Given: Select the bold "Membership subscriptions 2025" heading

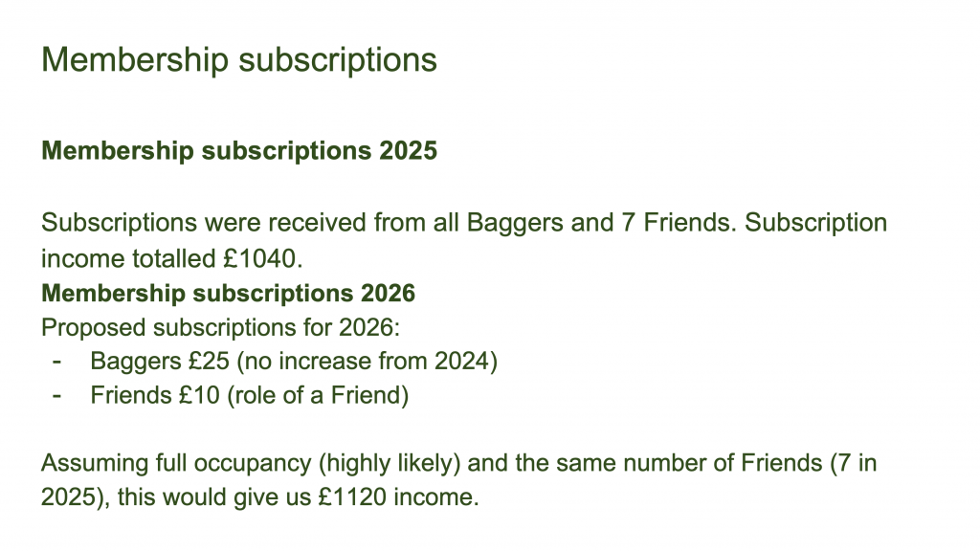Looking at the screenshot, I should coord(239,151).
